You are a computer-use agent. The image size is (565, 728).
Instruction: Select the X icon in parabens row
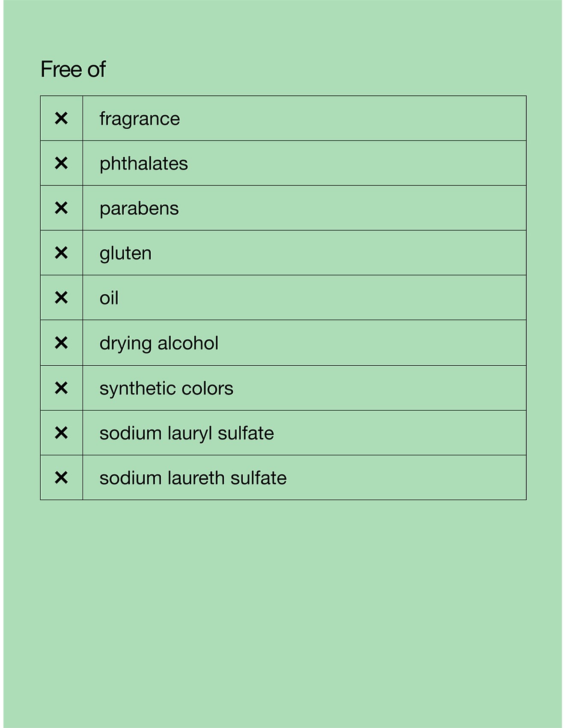pyautogui.click(x=61, y=208)
